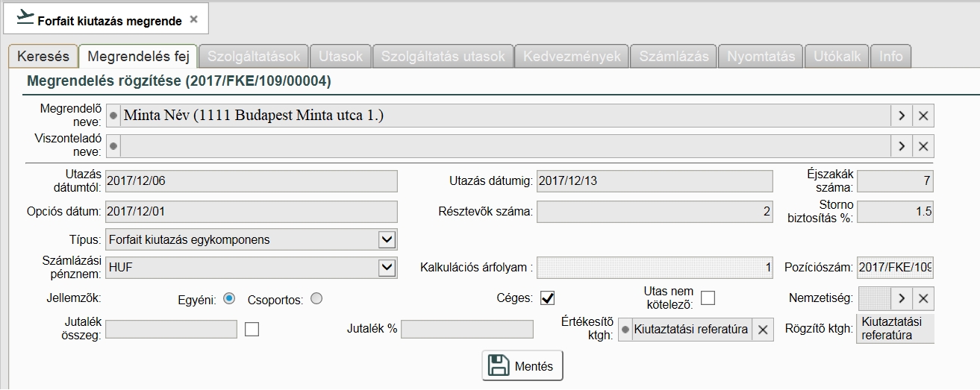Expand the Típus dropdown
980x390 pixels.
click(387, 239)
